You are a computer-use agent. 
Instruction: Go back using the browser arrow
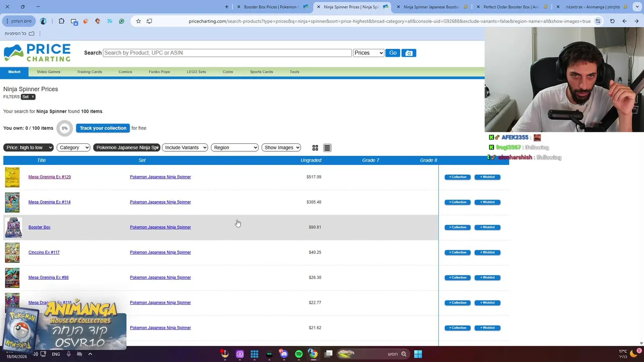click(624, 21)
